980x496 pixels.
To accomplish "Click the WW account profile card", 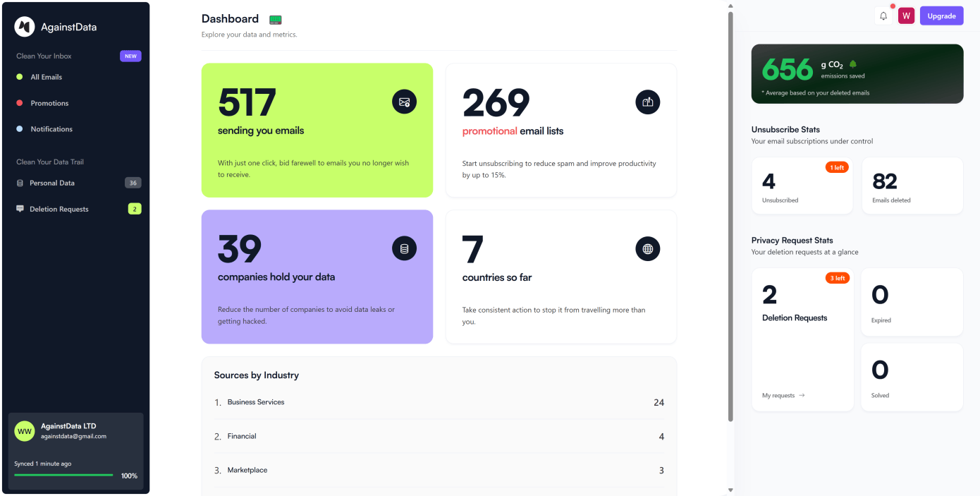I will [75, 431].
